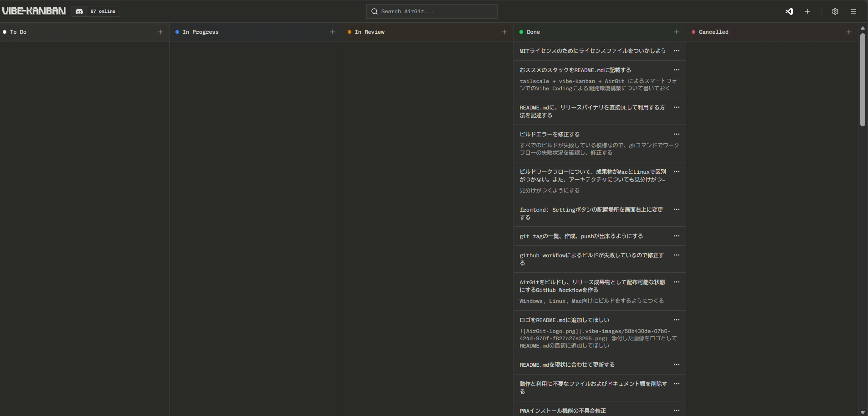Click the scroll down arrow
The height and width of the screenshot is (416, 868).
coord(863,412)
